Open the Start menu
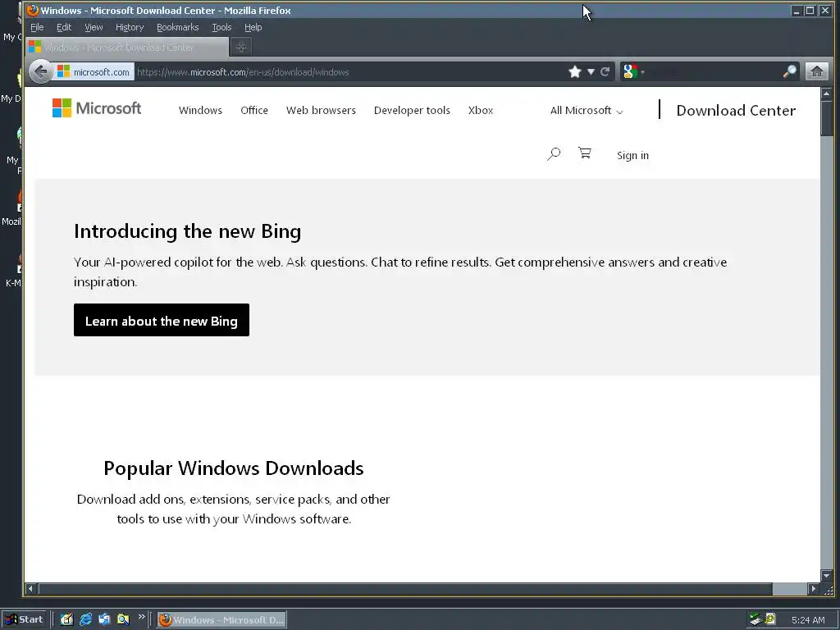 pos(24,619)
